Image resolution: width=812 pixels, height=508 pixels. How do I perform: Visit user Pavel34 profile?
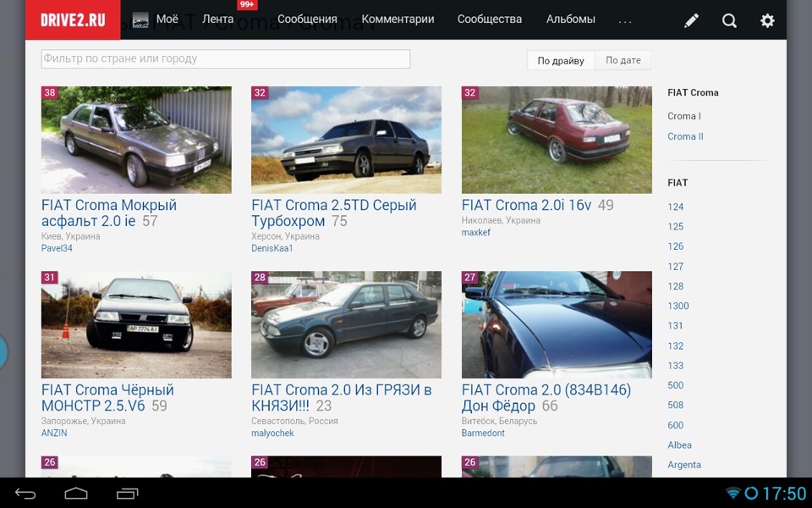[57, 248]
